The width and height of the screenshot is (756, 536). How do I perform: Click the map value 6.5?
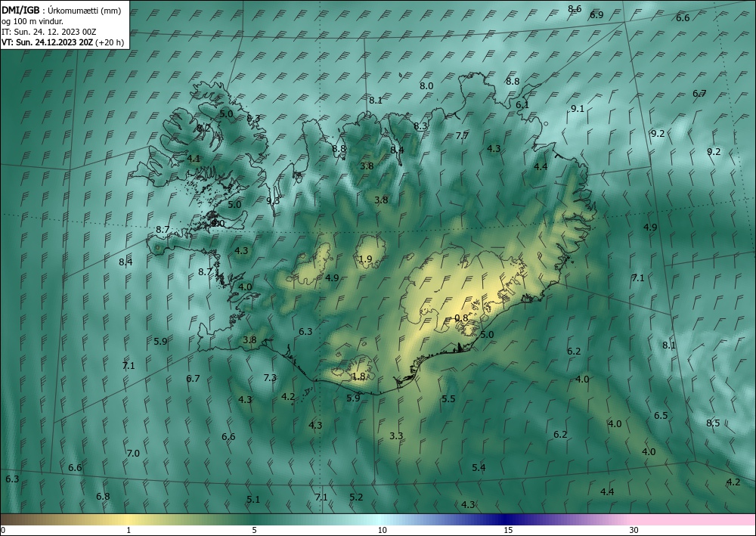(661, 415)
